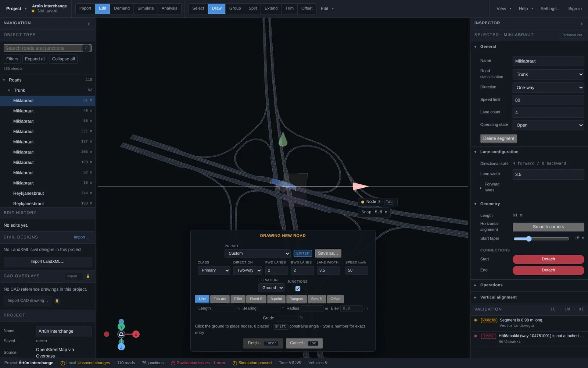This screenshot has height=368, width=588.
Task: Select the Line drawing mode
Action: 202,299
